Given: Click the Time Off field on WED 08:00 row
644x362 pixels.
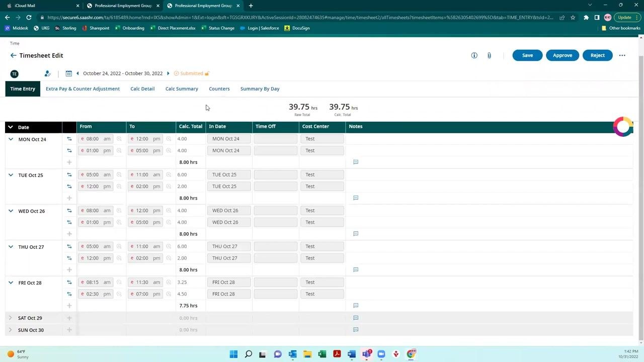Looking at the screenshot, I should (275, 210).
